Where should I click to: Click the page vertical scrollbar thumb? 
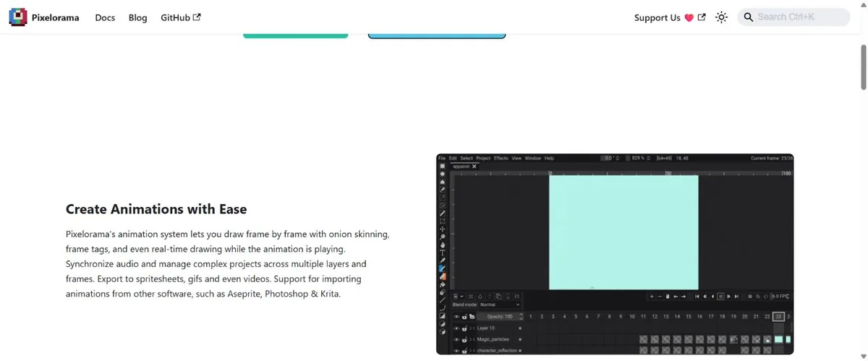tap(863, 67)
